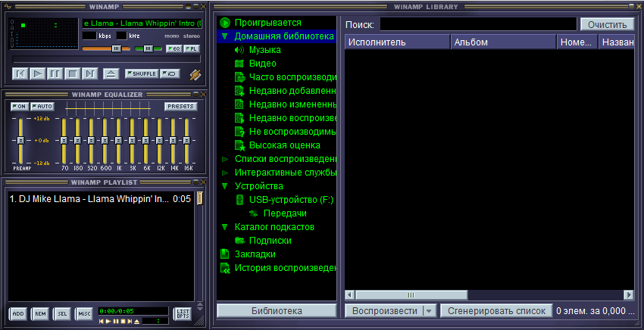
Task: Open Высокая оценка star view icon
Action: (x=239, y=145)
